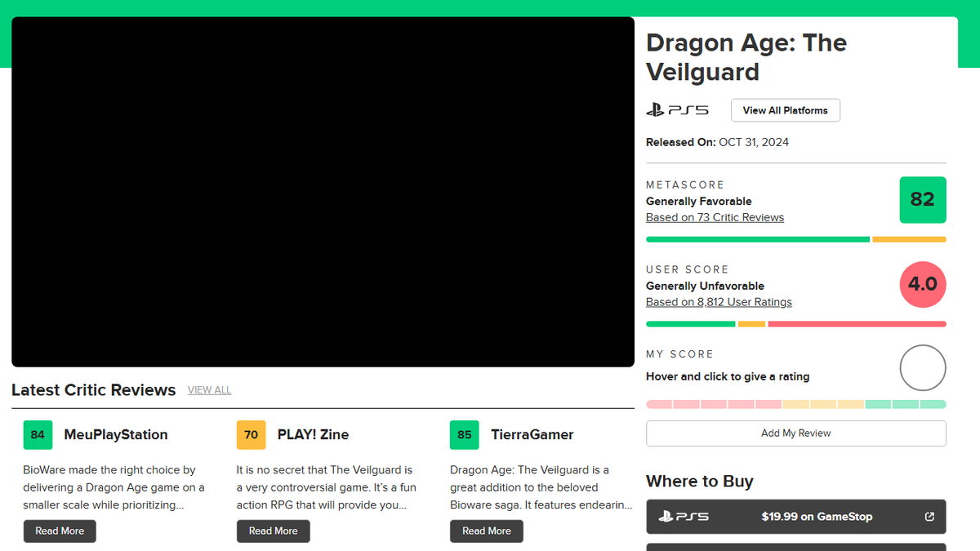Read More of PLAY! Zine review
980x551 pixels.
tap(273, 531)
